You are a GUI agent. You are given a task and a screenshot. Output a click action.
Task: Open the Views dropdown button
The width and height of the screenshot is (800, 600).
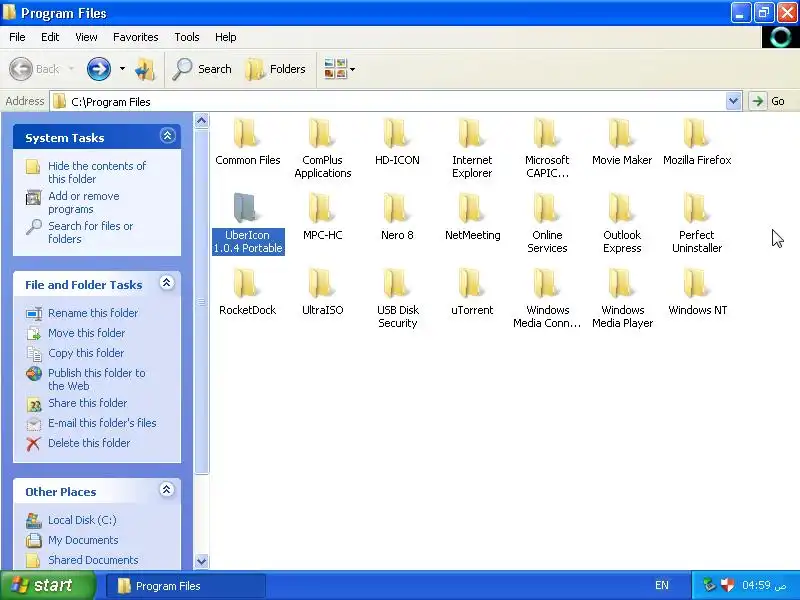tap(339, 69)
